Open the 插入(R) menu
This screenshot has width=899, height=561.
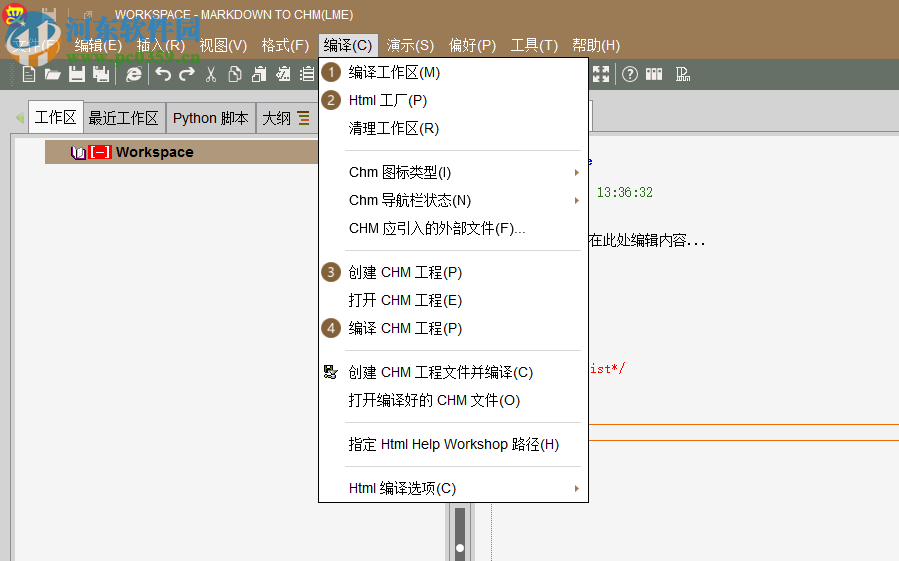(x=161, y=45)
